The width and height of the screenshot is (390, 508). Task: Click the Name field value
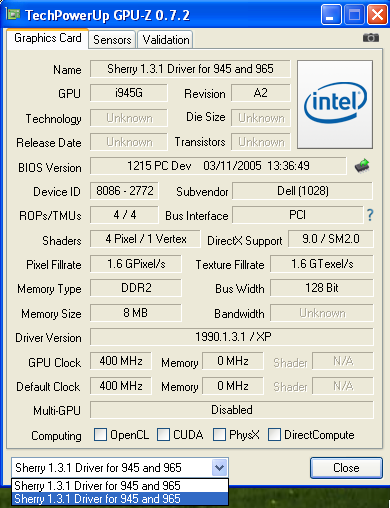tap(190, 69)
